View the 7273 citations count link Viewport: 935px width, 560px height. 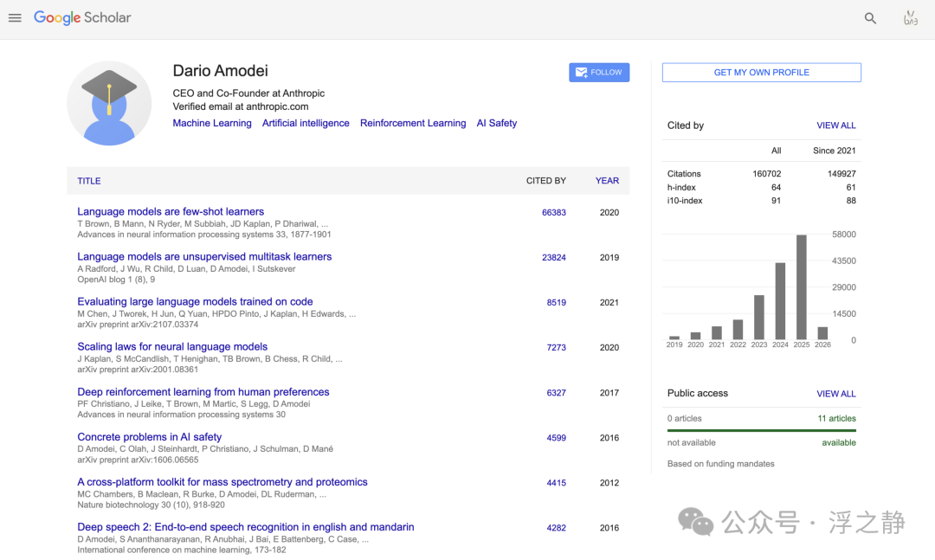click(557, 348)
